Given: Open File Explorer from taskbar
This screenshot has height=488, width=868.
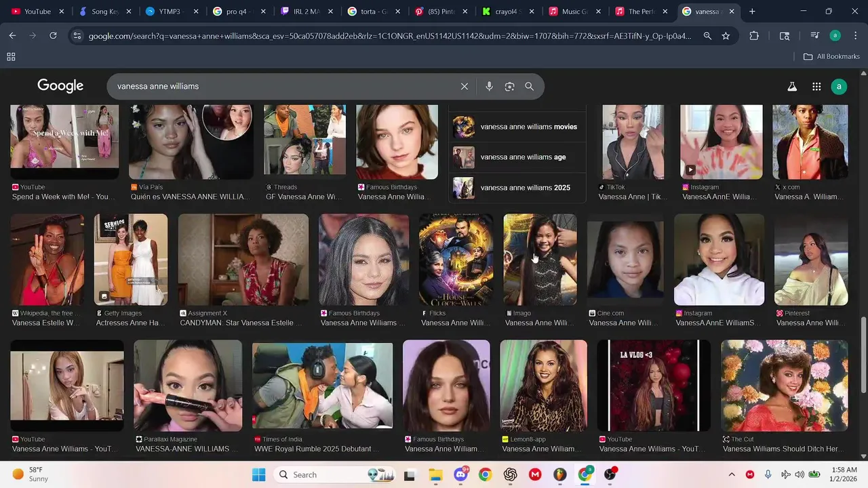Looking at the screenshot, I should tap(435, 474).
